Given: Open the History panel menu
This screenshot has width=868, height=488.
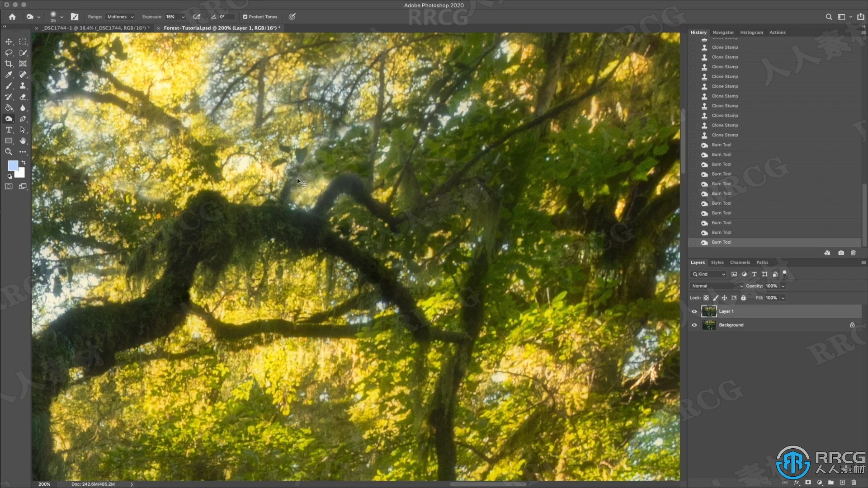Looking at the screenshot, I should [x=863, y=32].
